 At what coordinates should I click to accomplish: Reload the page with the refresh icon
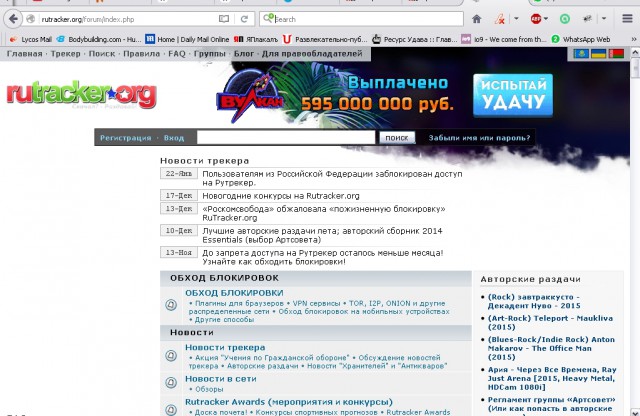244,19
